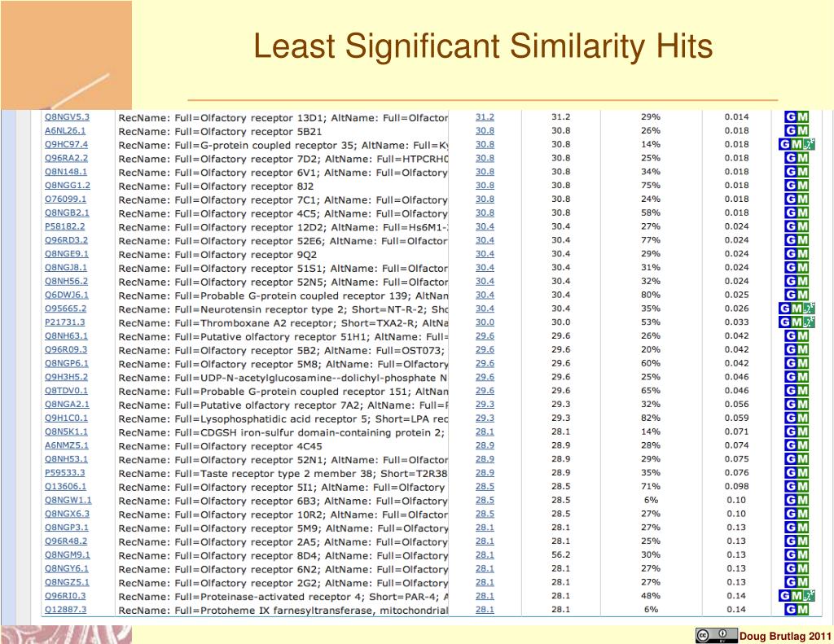Click the blue G icon in the P58182.2 row
Viewport: 834px width, 644px height.
[790, 226]
